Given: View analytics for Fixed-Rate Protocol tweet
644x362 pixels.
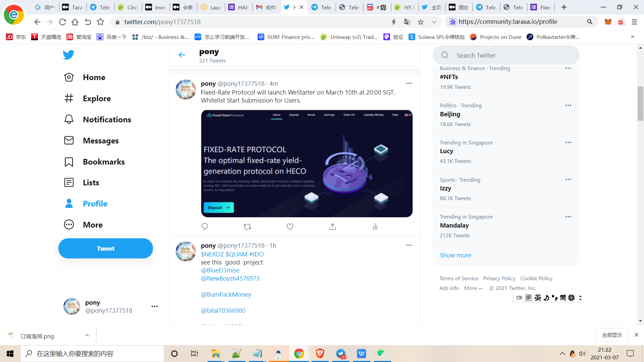Looking at the screenshot, I should (x=375, y=227).
